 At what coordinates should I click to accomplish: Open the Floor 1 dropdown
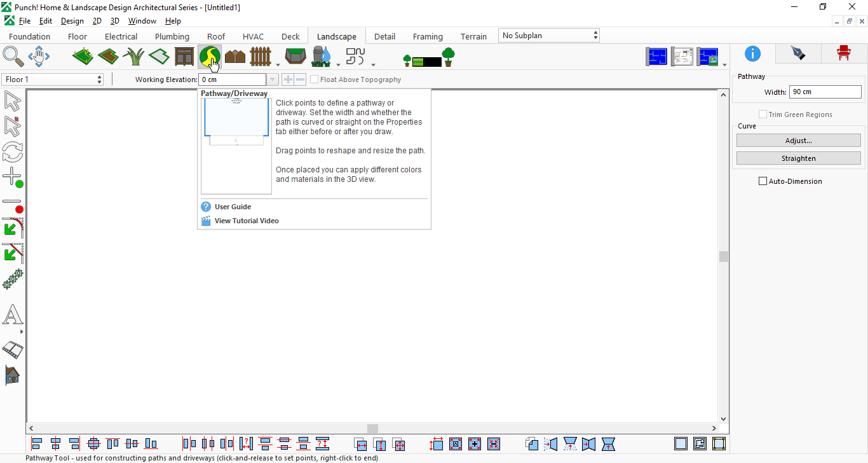click(52, 79)
